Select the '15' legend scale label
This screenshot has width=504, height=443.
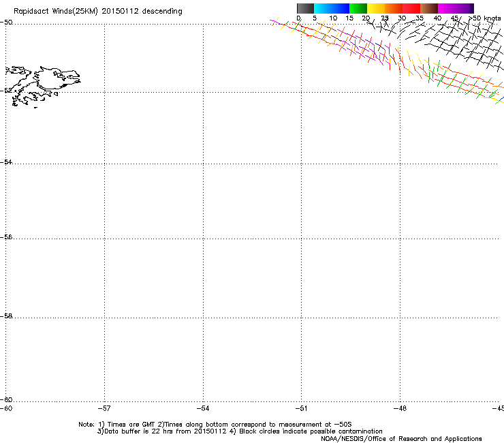coord(349,18)
